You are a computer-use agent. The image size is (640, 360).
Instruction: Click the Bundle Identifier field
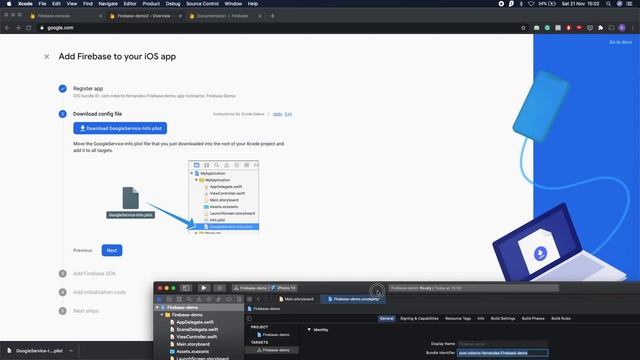pyautogui.click(x=502, y=353)
